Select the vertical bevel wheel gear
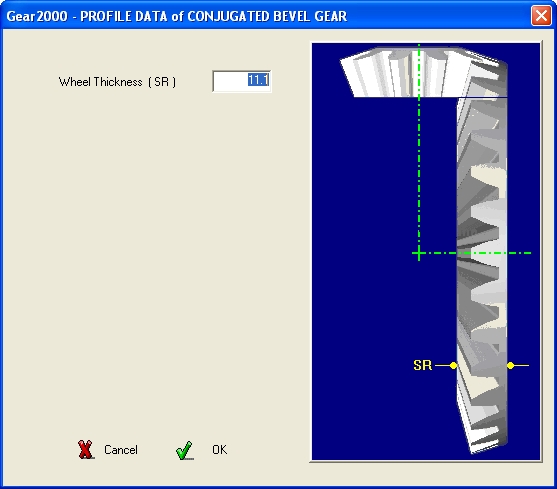 (482, 273)
